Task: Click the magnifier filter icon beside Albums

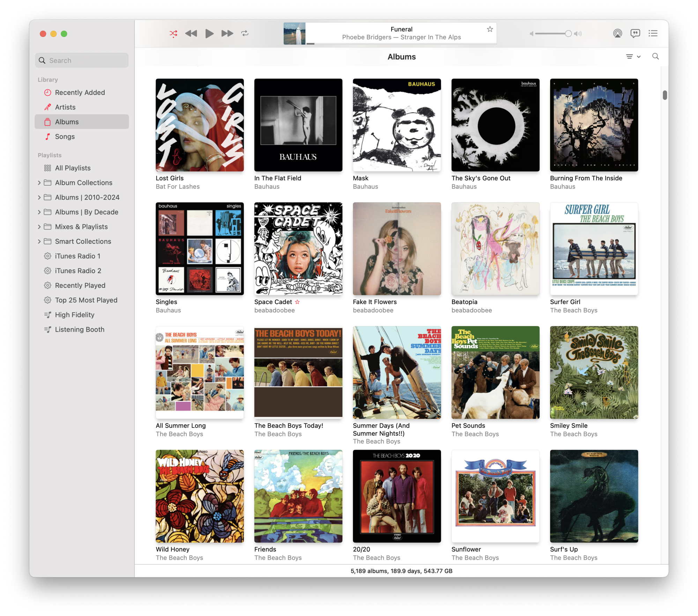Action: point(655,57)
